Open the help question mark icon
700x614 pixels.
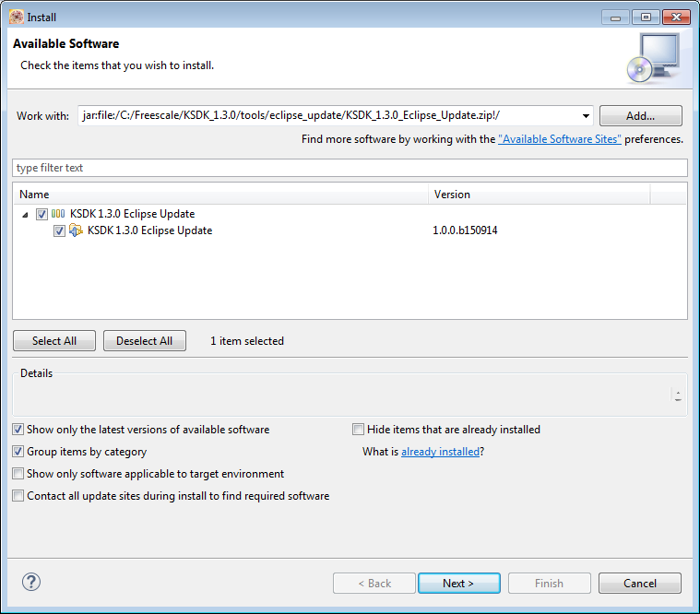tap(31, 582)
